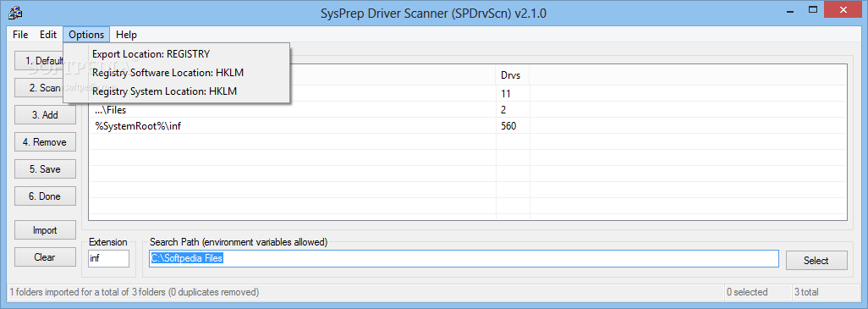This screenshot has width=868, height=309.
Task: Click the 3 total status indicator
Action: pyautogui.click(x=806, y=292)
